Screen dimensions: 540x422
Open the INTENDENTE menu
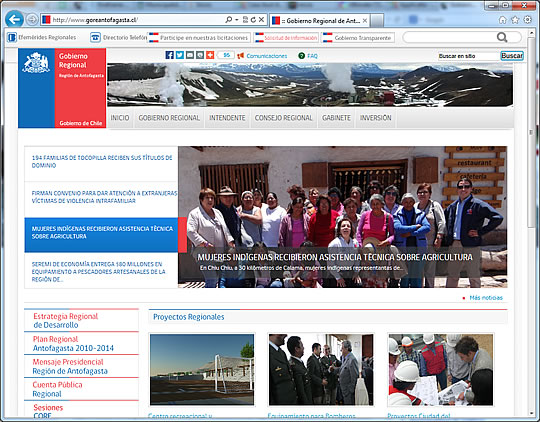pyautogui.click(x=227, y=118)
